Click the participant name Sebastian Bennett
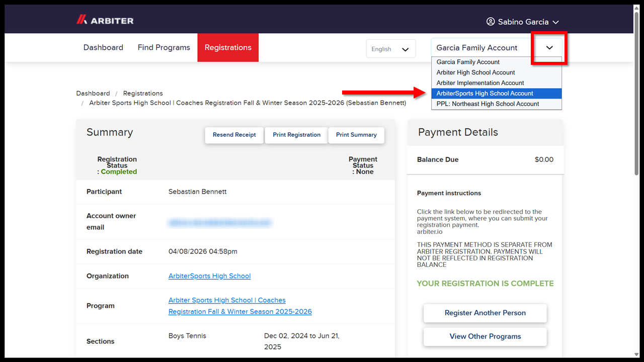This screenshot has height=362, width=644. tap(197, 192)
